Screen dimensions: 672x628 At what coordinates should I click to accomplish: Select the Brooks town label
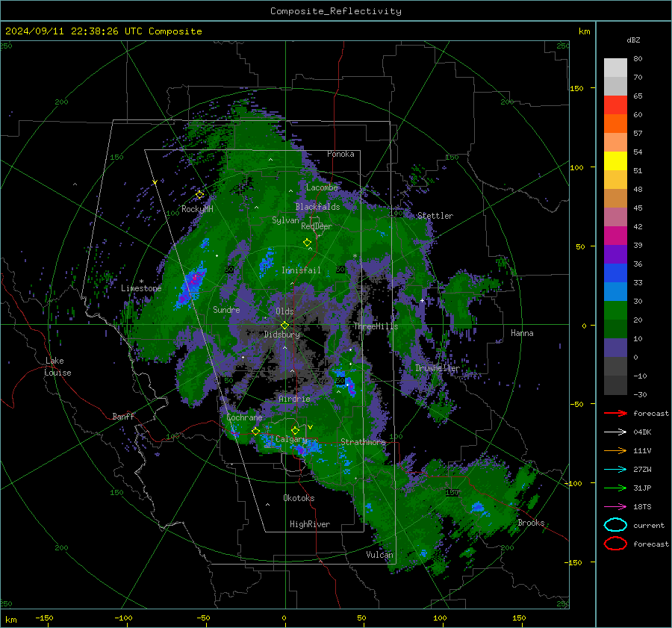pyautogui.click(x=531, y=523)
